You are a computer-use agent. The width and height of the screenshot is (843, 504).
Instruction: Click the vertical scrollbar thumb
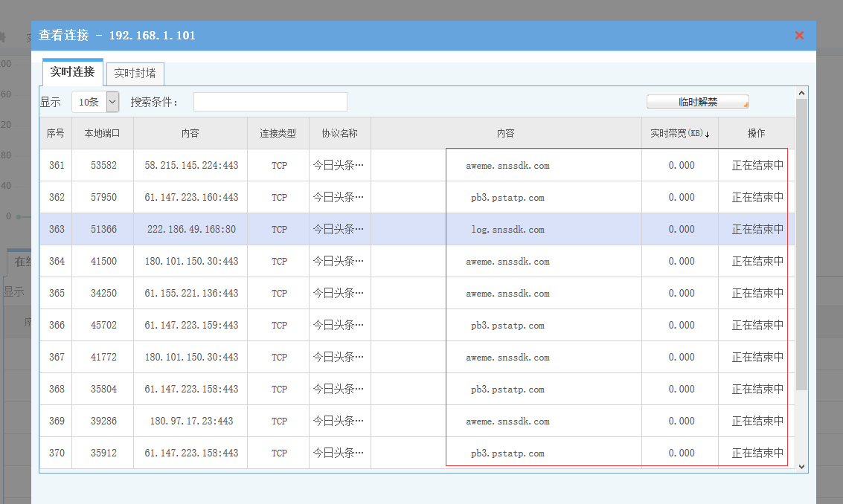click(x=801, y=245)
